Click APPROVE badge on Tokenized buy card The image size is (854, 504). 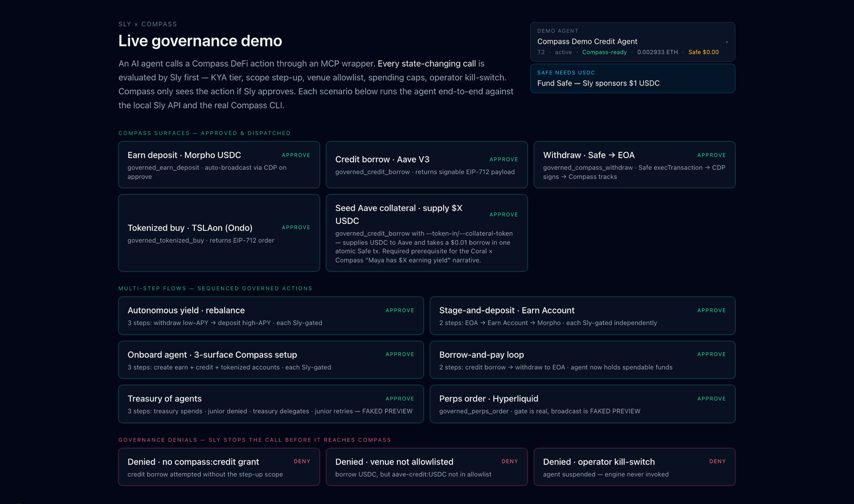click(x=296, y=227)
